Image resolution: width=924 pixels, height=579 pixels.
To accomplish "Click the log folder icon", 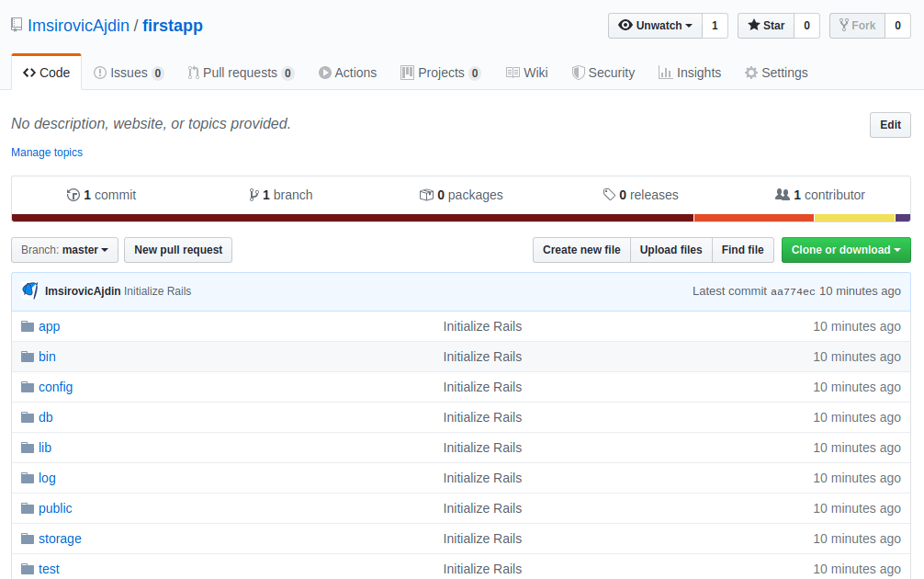I will [x=28, y=478].
